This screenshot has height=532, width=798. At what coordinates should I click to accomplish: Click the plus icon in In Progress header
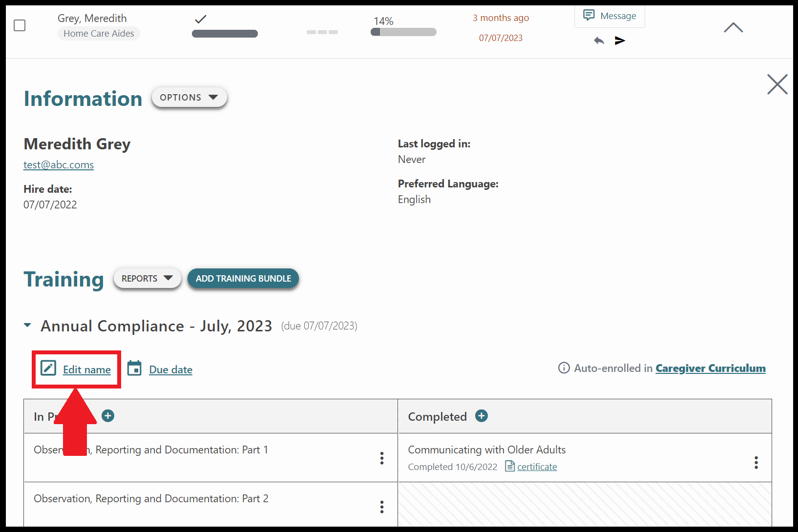click(x=108, y=416)
